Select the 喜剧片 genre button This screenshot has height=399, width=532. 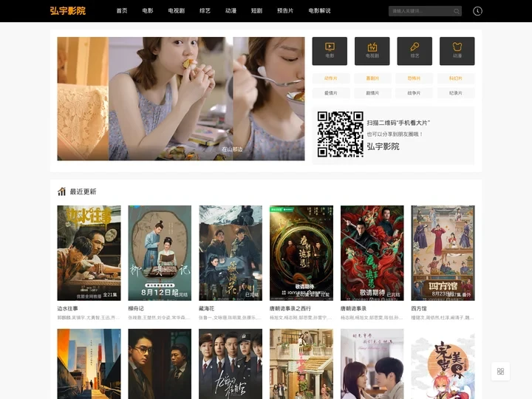[x=372, y=78]
